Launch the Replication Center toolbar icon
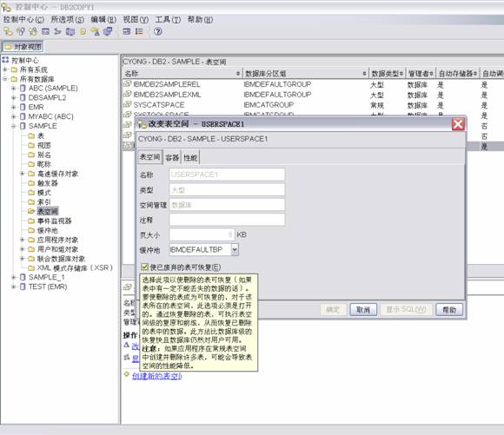 click(20, 31)
